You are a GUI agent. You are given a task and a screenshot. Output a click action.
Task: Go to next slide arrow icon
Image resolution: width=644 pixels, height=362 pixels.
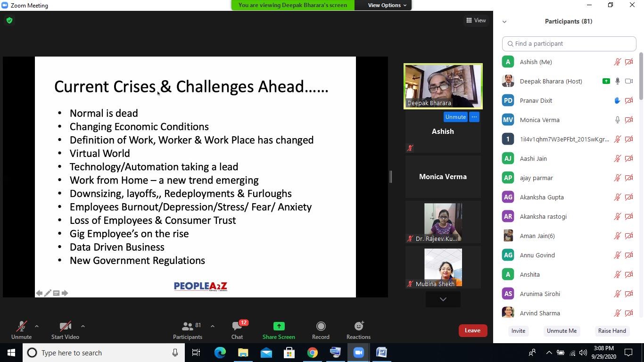(x=65, y=293)
